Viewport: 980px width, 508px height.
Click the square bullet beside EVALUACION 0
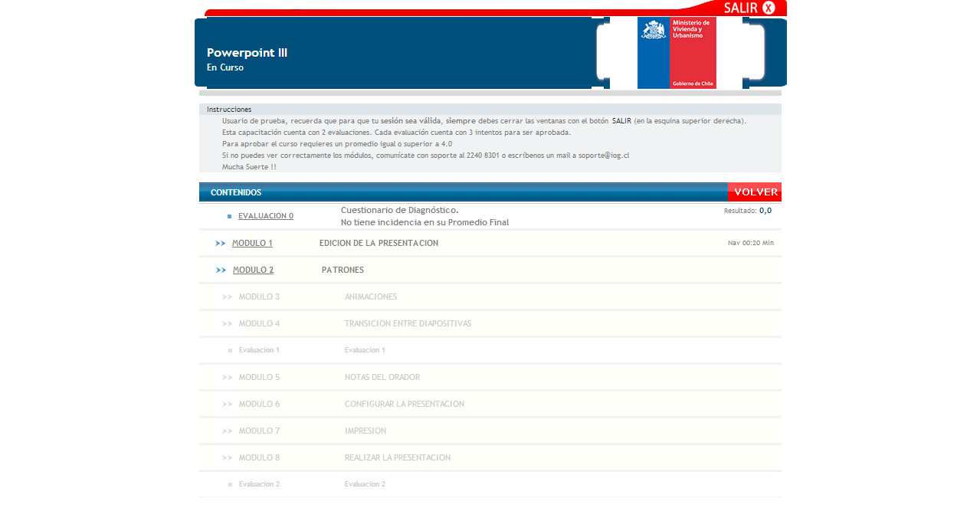coord(229,217)
